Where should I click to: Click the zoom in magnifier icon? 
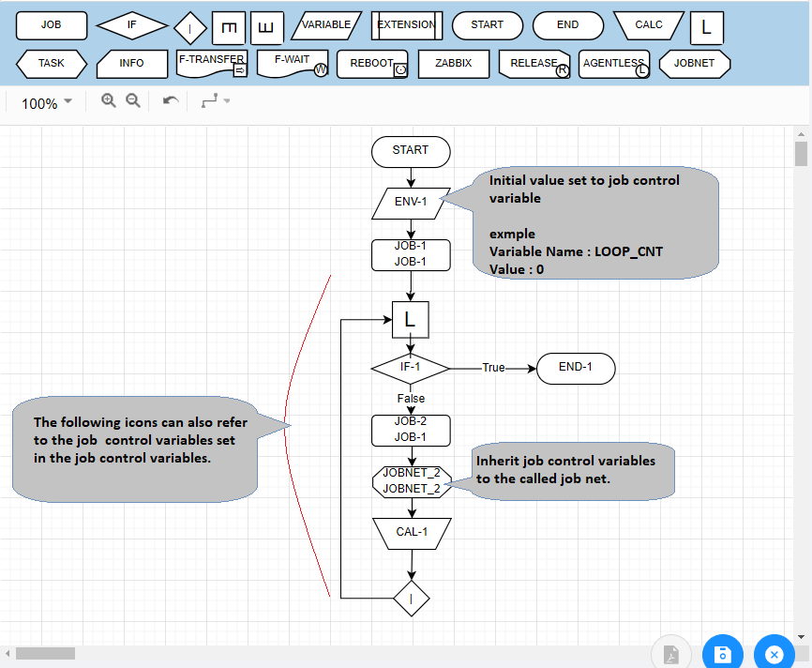pos(109,99)
